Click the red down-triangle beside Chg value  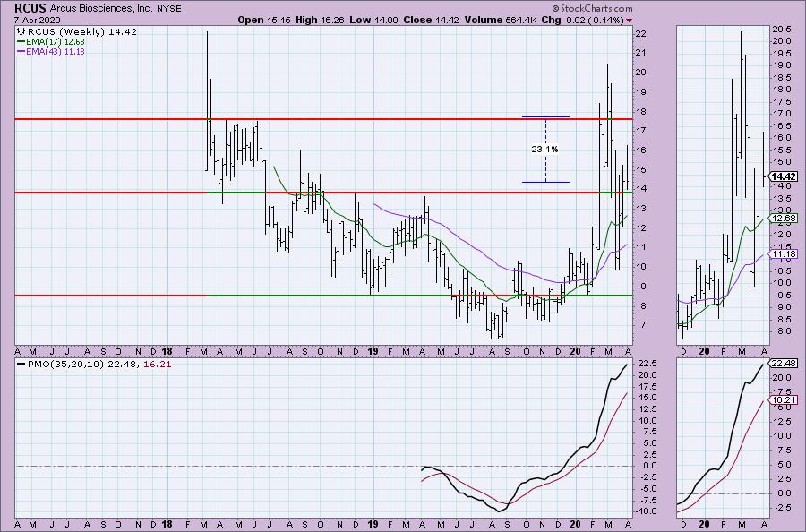click(x=630, y=21)
